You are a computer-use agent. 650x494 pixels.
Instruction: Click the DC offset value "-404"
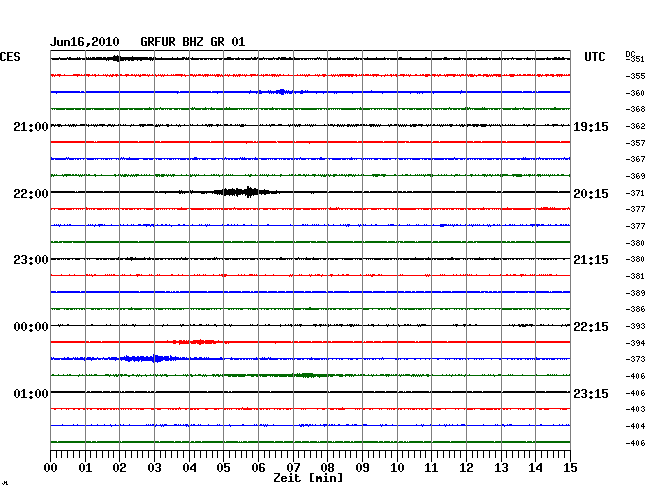click(635, 426)
